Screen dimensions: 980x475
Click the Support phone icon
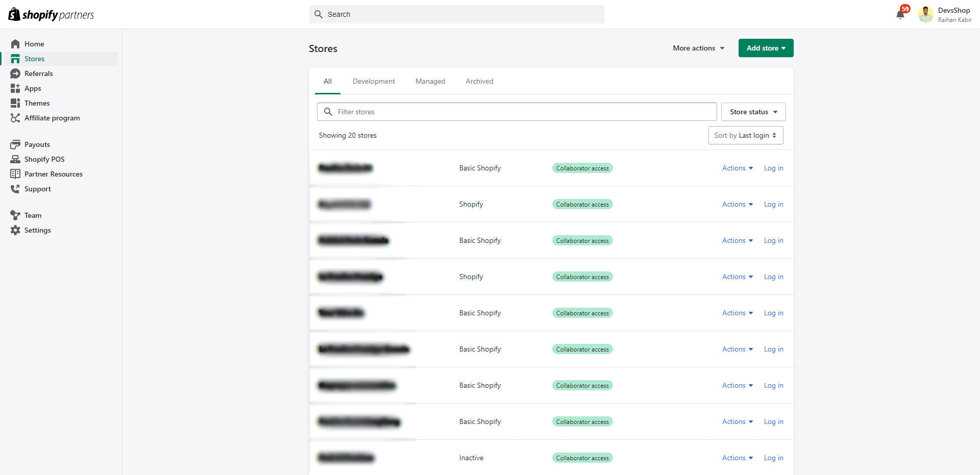click(15, 189)
